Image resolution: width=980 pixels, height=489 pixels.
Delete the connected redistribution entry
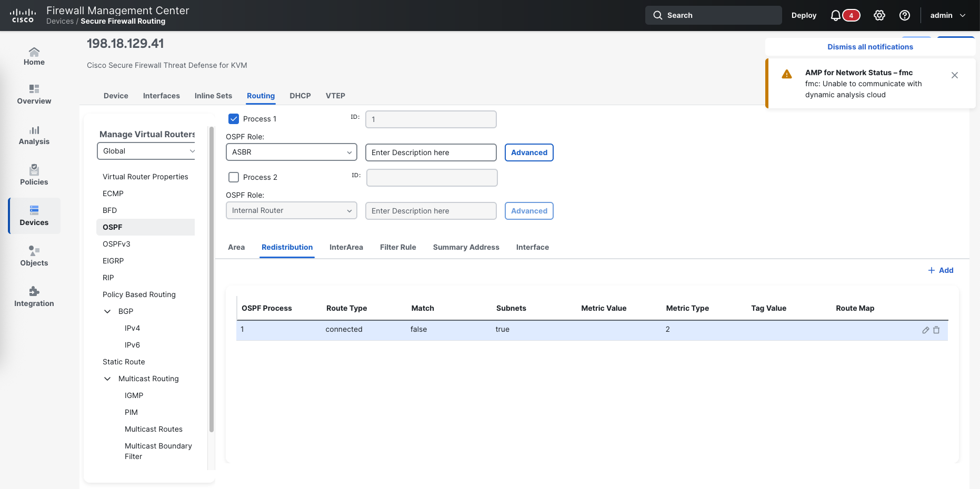pos(936,330)
